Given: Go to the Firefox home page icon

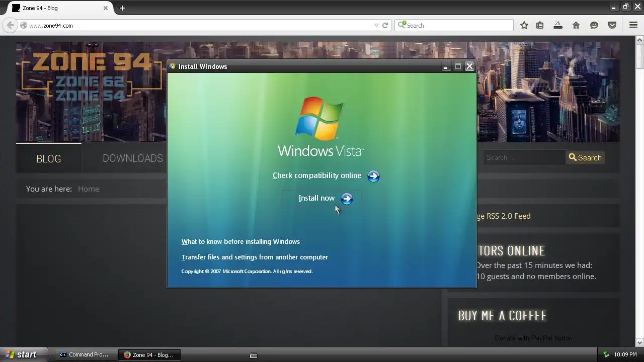Looking at the screenshot, I should [x=576, y=25].
